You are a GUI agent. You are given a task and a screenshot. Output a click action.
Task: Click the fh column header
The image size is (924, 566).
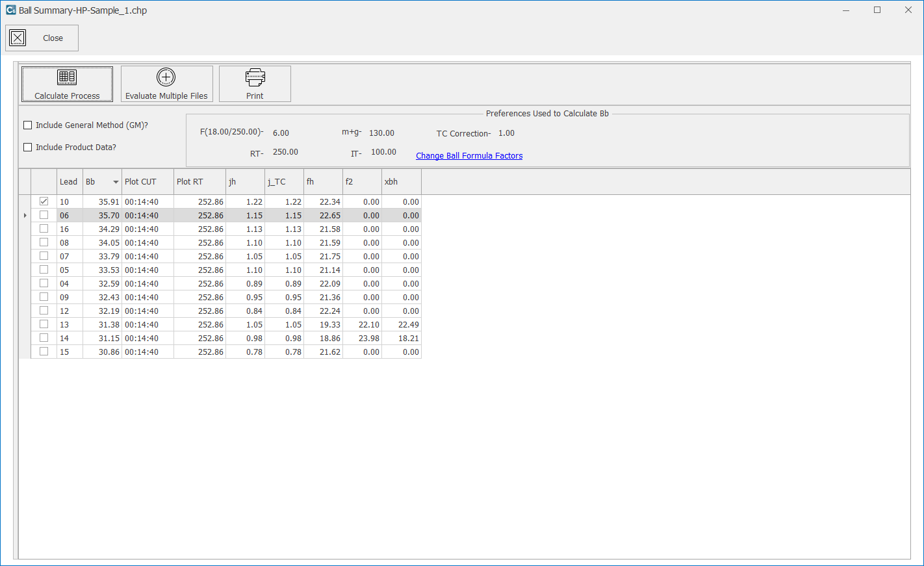(323, 182)
